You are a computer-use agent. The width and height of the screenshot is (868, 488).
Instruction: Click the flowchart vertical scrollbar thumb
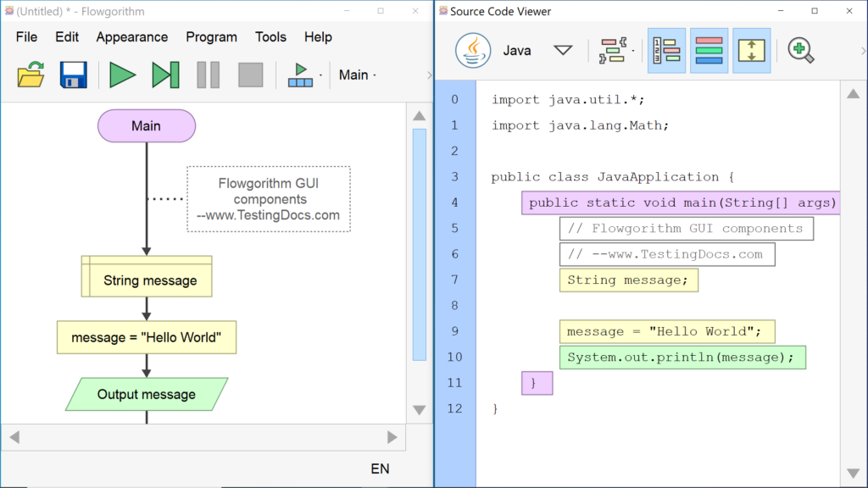coord(419,244)
